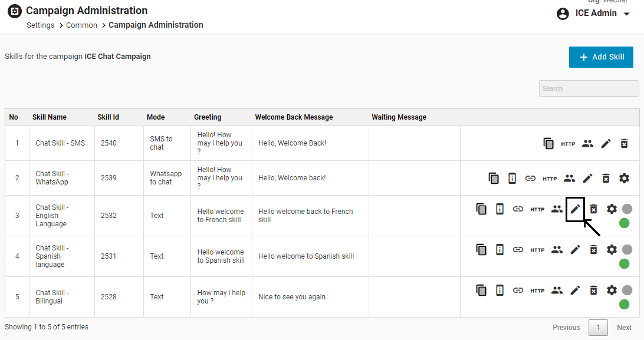Sort the table by Skill Name column
This screenshot has width=644, height=340.
[x=50, y=117]
